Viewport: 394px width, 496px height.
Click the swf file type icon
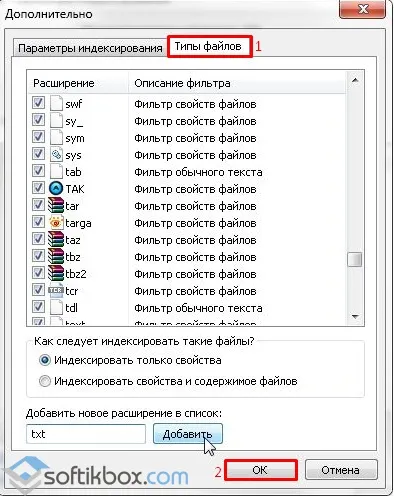(56, 104)
